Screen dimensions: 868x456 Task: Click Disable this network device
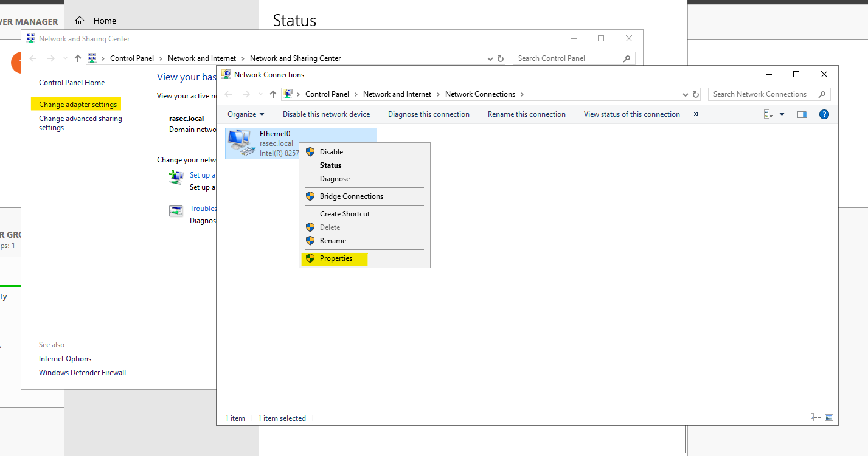point(326,114)
